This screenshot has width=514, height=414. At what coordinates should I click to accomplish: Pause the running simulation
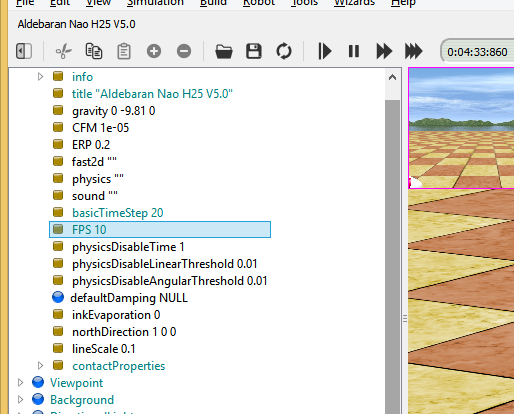coord(354,51)
